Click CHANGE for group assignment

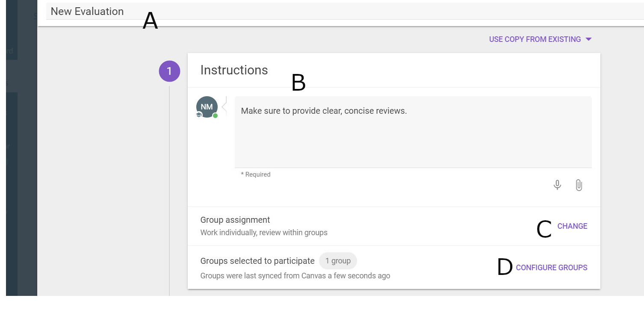click(572, 226)
